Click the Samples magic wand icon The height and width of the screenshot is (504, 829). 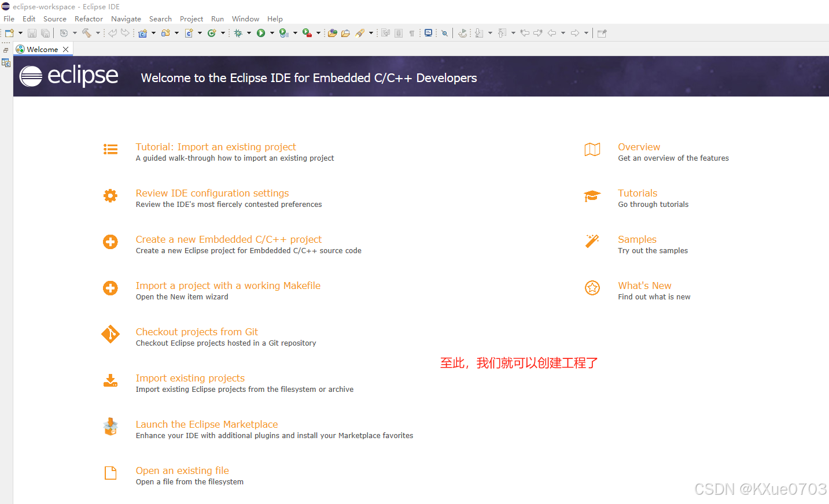pyautogui.click(x=592, y=241)
